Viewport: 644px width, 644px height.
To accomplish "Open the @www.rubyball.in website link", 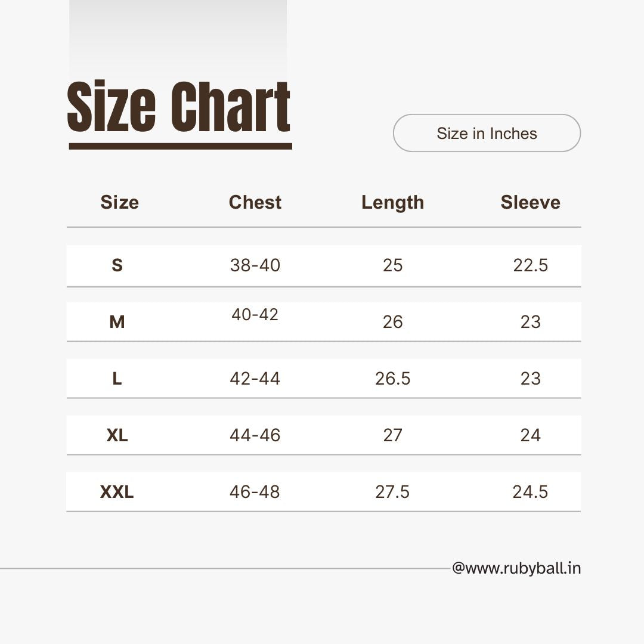I will click(516, 568).
